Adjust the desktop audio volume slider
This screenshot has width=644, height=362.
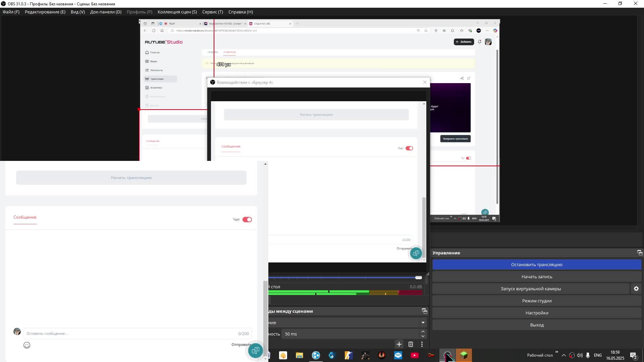418,278
